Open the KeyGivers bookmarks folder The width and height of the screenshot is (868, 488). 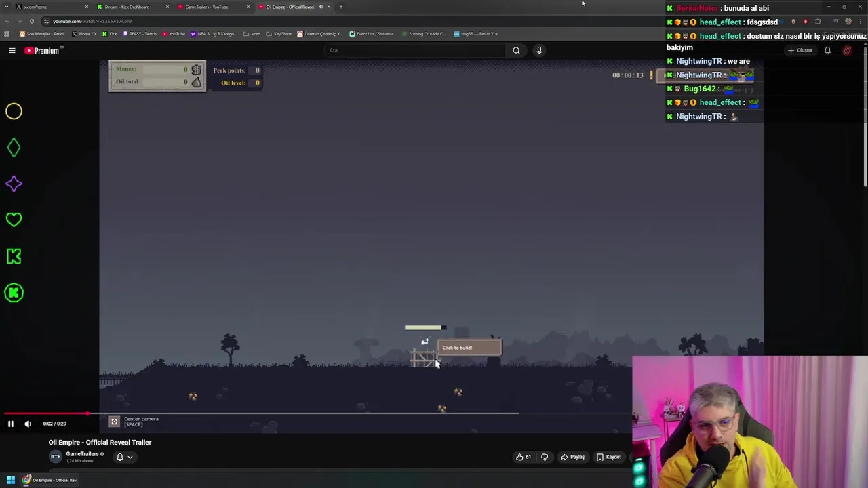click(x=279, y=34)
